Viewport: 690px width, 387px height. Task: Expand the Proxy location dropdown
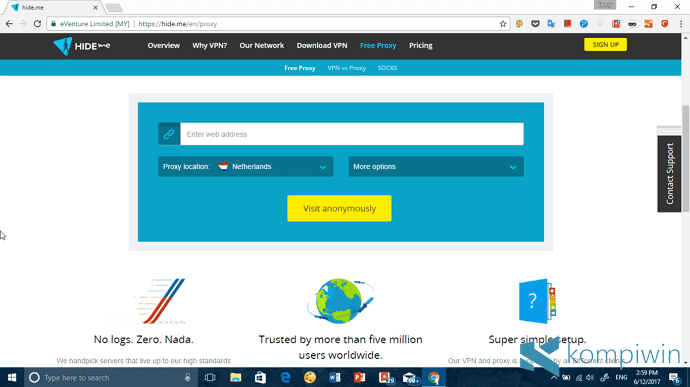(246, 166)
